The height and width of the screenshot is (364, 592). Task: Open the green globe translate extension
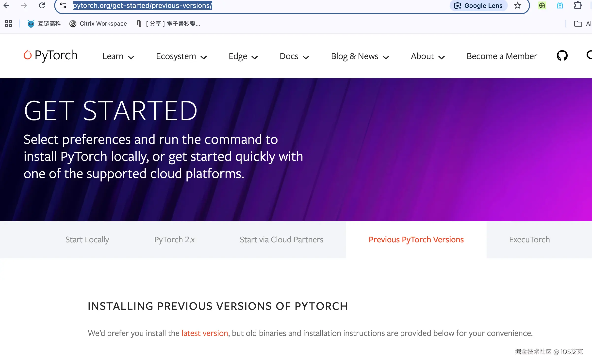click(x=542, y=5)
